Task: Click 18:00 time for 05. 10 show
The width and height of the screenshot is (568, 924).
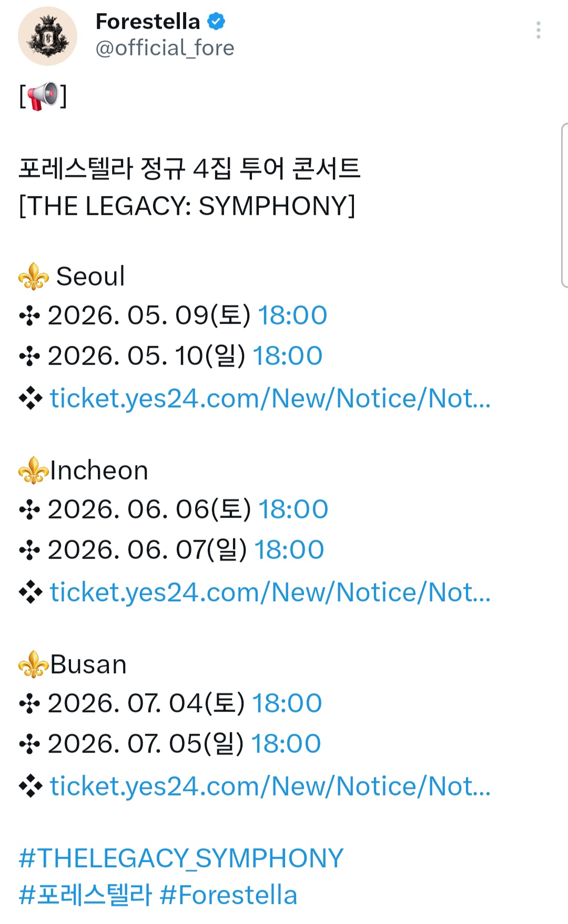Action: point(288,356)
